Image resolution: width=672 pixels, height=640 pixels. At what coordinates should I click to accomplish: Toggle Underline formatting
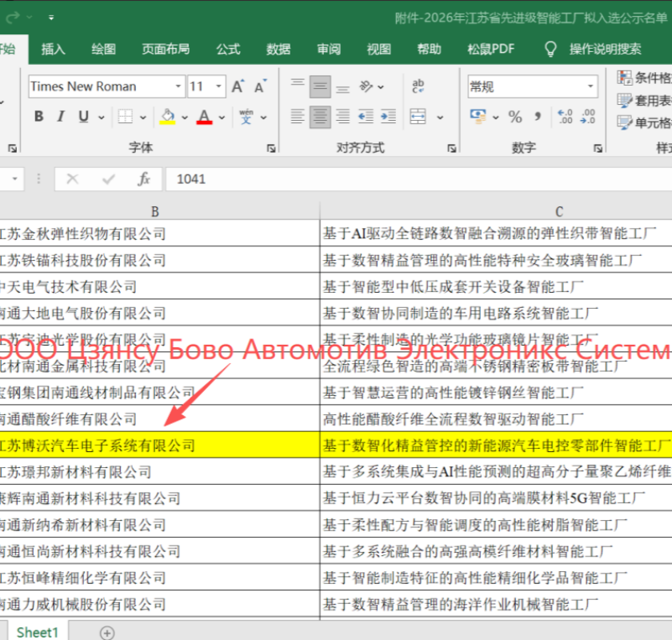click(83, 117)
